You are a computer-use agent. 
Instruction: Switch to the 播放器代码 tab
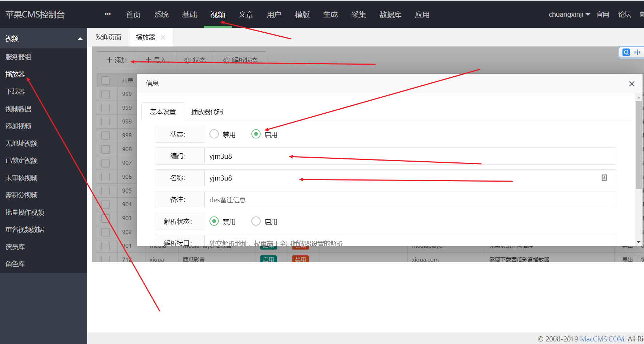coord(207,112)
